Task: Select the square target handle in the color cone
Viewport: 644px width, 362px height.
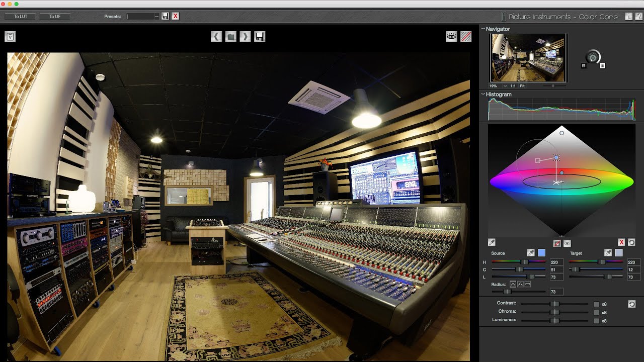Action: [x=538, y=160]
